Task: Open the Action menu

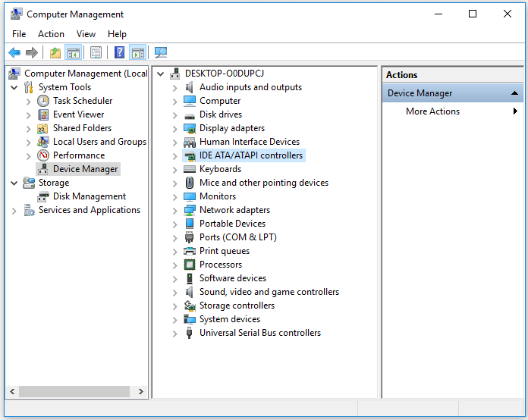Action: (51, 34)
